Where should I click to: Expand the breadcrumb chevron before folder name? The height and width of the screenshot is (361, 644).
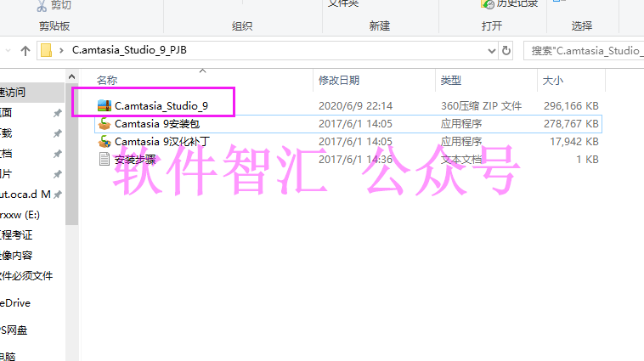coord(61,50)
